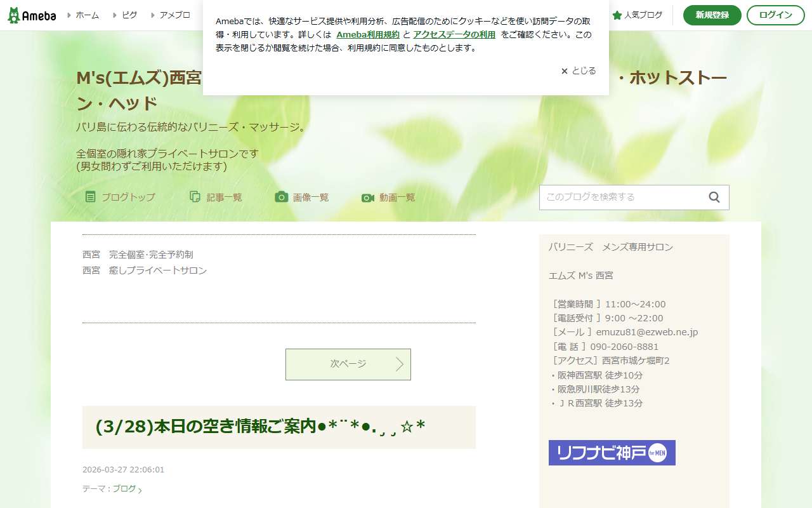
Task: Open the アクセスデータの利用 link
Action: tap(454, 34)
